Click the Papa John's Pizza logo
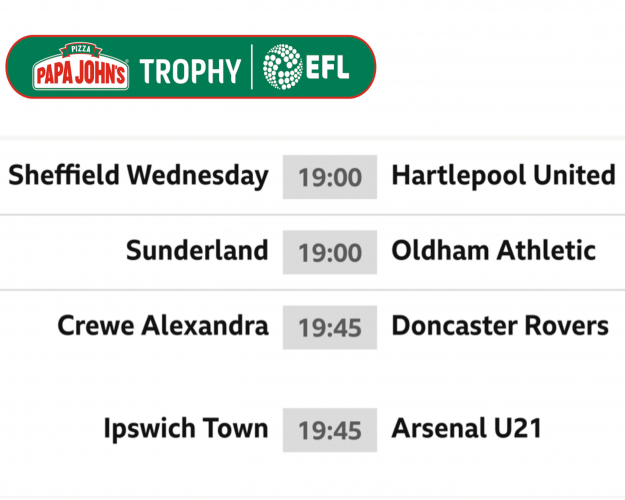The width and height of the screenshot is (625, 500). point(80,70)
